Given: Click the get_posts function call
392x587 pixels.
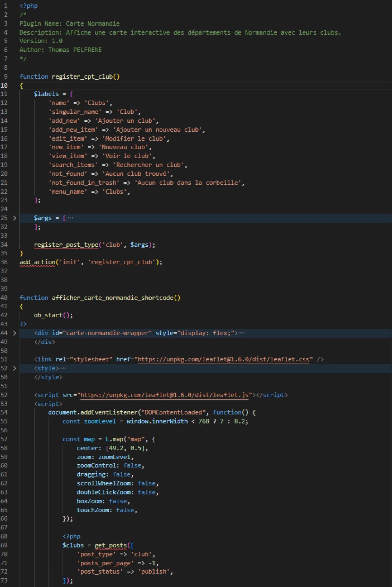Looking at the screenshot, I should tap(111, 545).
